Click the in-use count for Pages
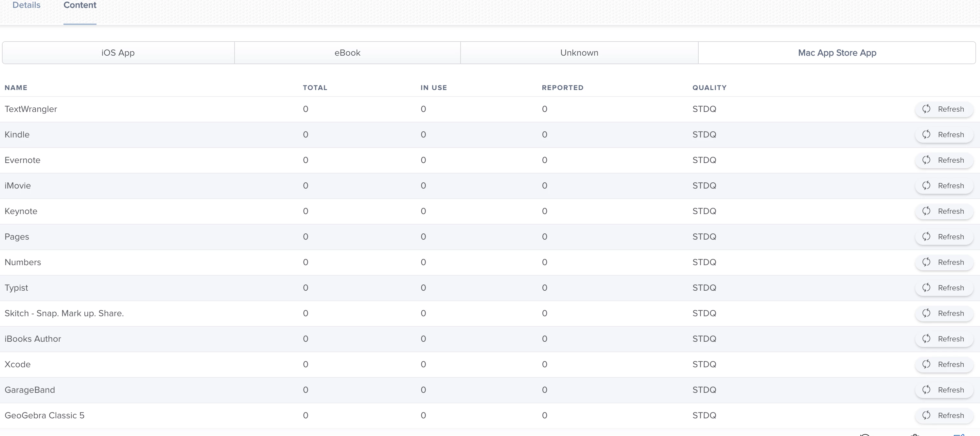This screenshot has width=980, height=436. 423,237
